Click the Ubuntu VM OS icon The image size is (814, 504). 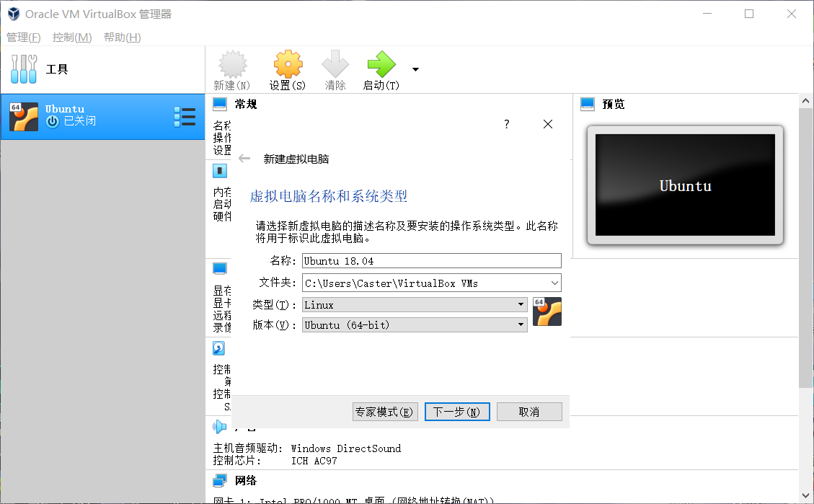(24, 117)
